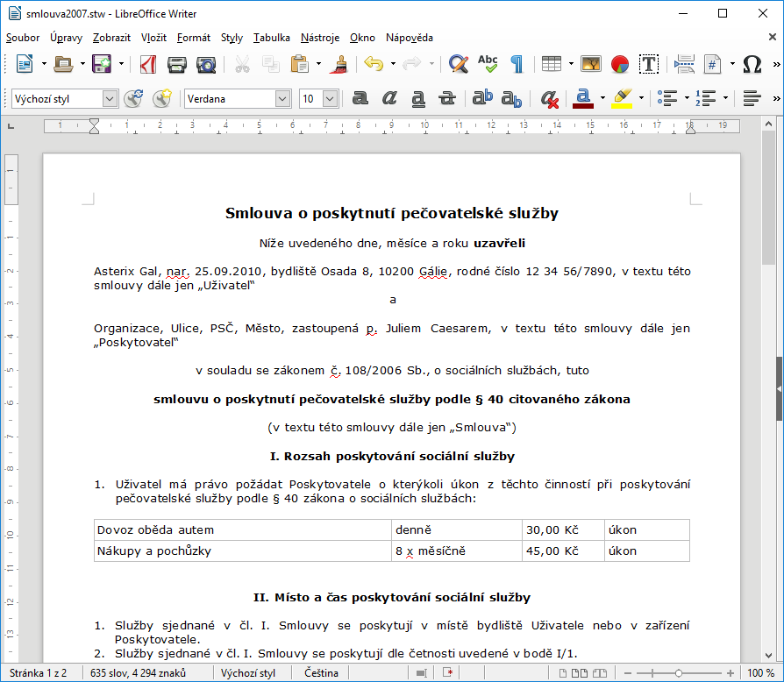784x682 pixels.
Task: Insert a text box
Action: click(x=649, y=64)
